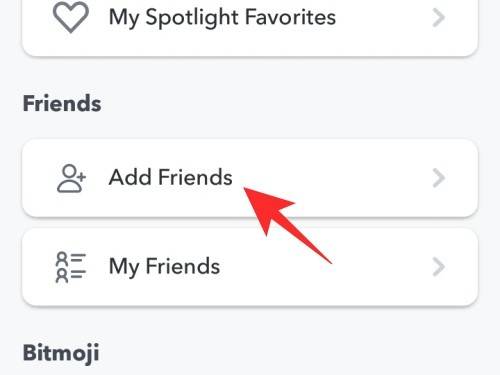Tap the friends list icon beside My Friends
This screenshot has height=375, width=500.
pos(71,267)
